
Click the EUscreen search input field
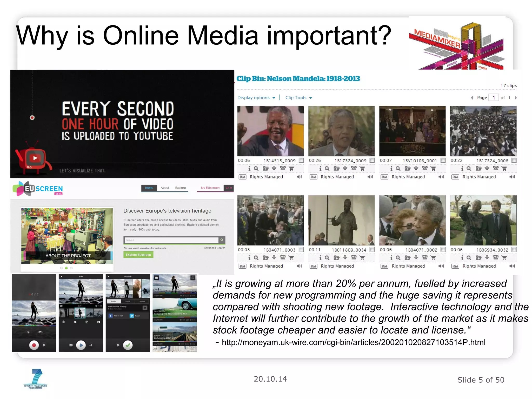click(x=171, y=240)
